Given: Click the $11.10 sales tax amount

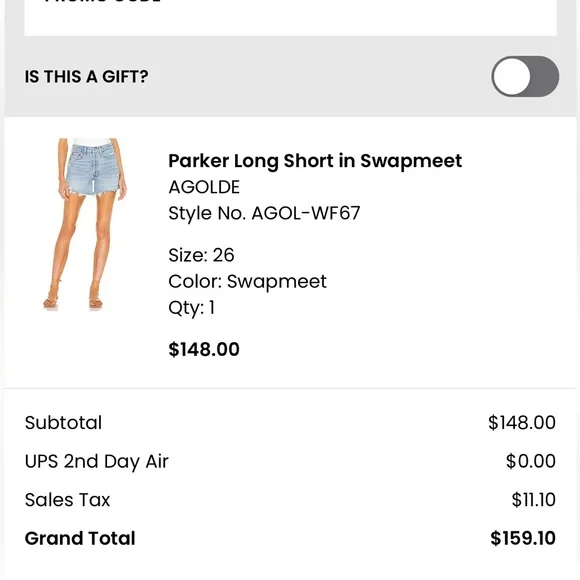Looking at the screenshot, I should (533, 500).
